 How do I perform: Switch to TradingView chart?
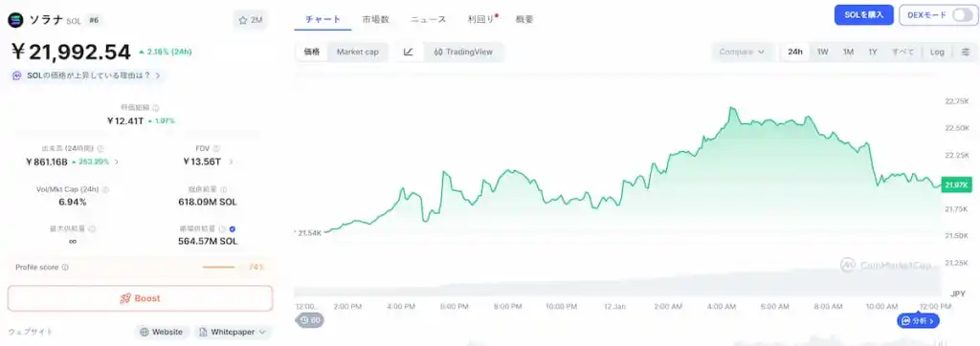pyautogui.click(x=463, y=52)
